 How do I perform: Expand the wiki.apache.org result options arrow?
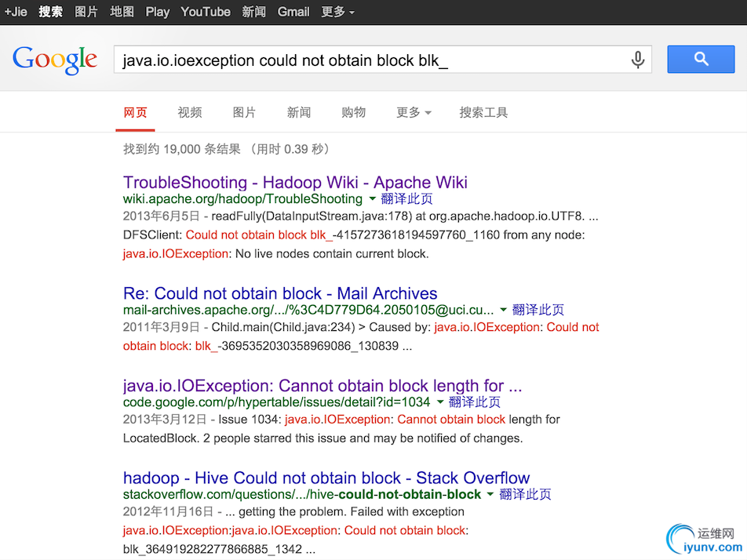click(373, 198)
